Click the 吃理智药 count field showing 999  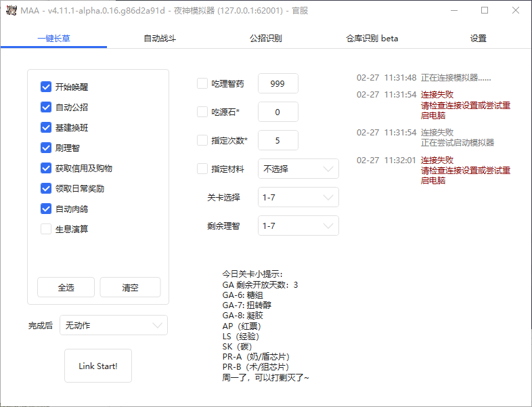point(278,83)
